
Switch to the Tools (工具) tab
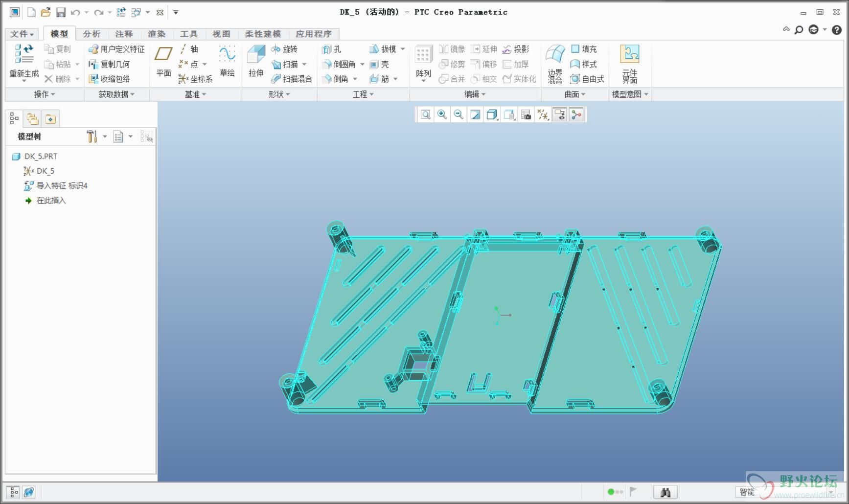(189, 34)
